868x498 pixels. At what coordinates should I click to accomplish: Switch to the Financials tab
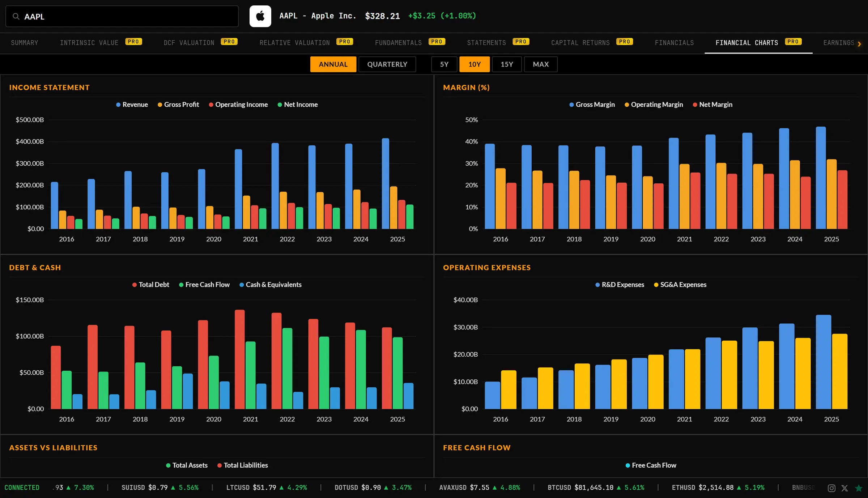(x=674, y=43)
